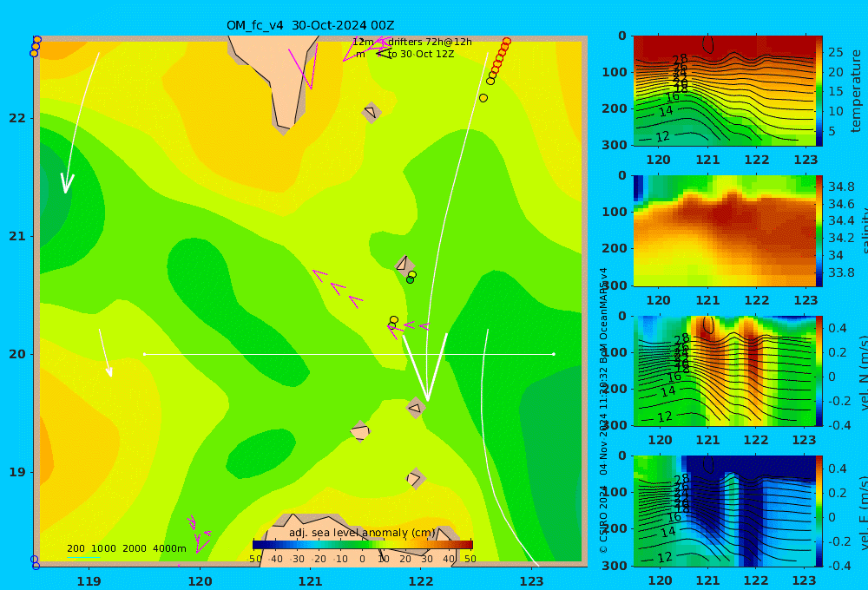The image size is (868, 590).
Task: Click the title 'OM_fc_v4 30-Oct-2024 00Z'
Action: pos(310,25)
